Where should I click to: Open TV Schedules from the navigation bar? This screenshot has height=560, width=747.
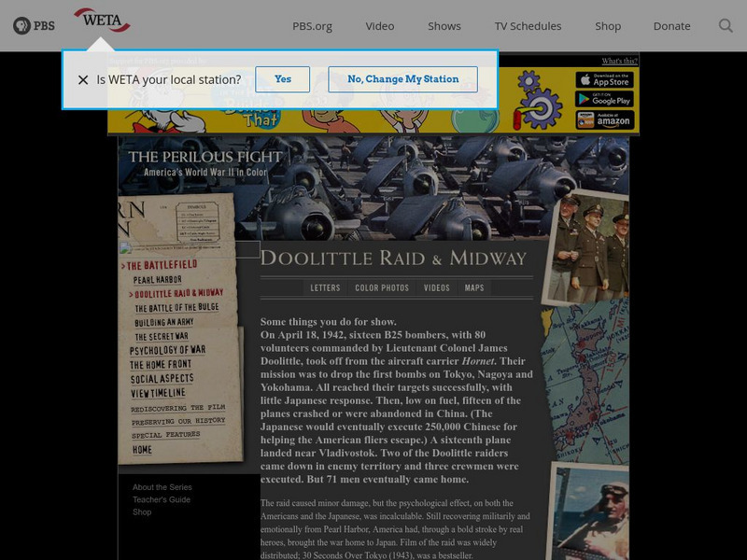point(529,26)
